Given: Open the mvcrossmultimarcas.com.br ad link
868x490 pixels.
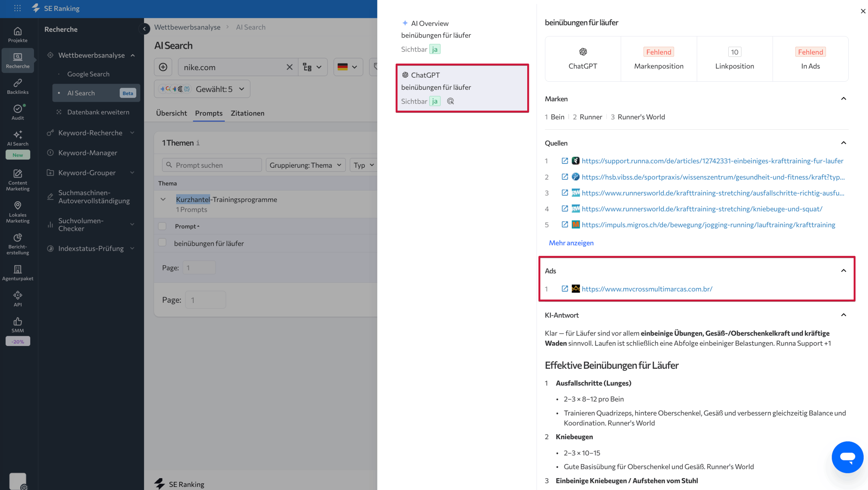Looking at the screenshot, I should (x=647, y=289).
